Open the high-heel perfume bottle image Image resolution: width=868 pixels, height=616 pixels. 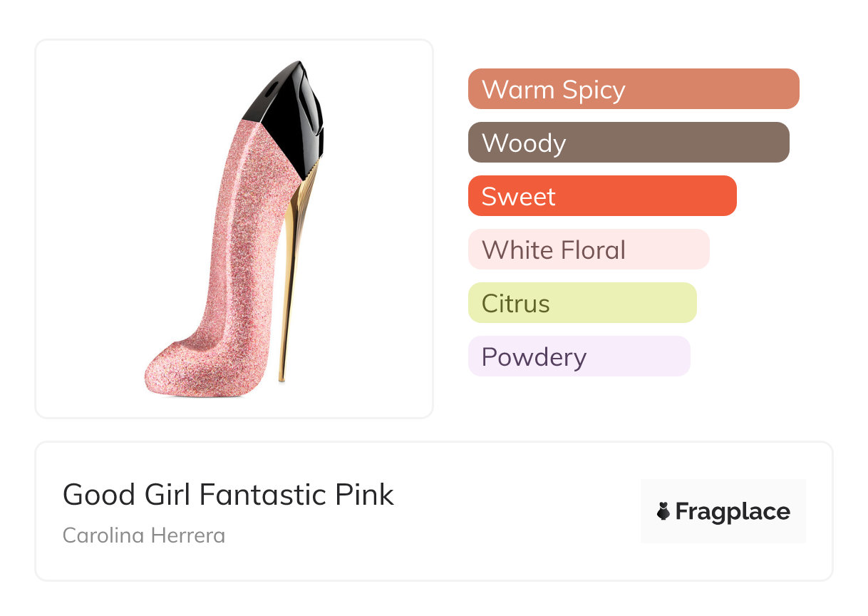234,228
